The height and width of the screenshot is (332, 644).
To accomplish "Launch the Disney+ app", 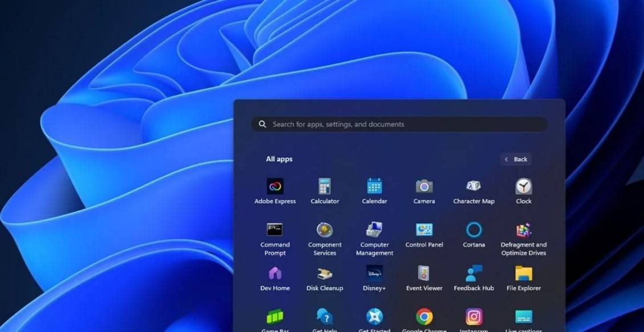I will click(x=374, y=274).
